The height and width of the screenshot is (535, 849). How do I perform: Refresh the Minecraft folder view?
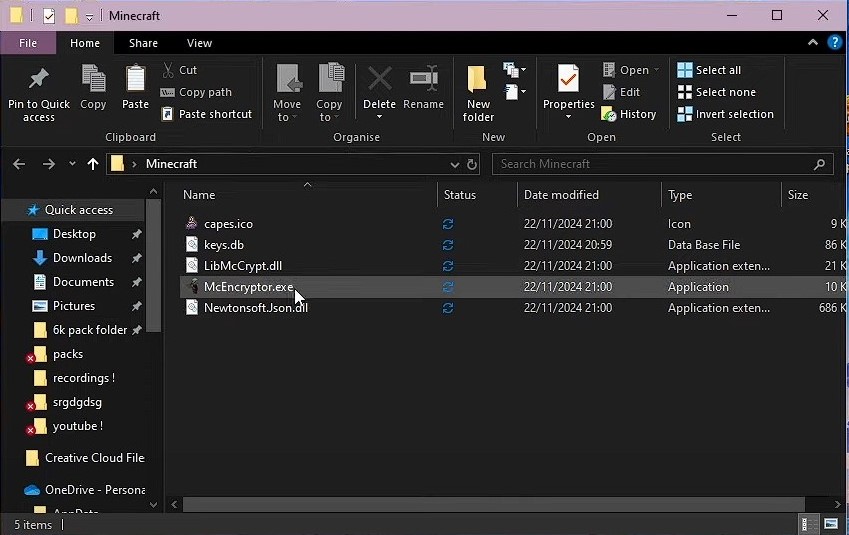pos(472,164)
